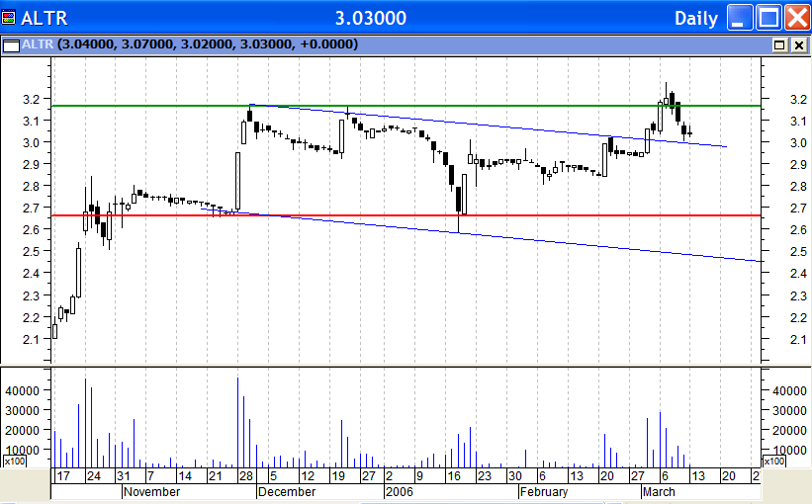Screen dimensions: 812x504
Task: Click the 2.7 label on right price axis
Action: pos(798,208)
